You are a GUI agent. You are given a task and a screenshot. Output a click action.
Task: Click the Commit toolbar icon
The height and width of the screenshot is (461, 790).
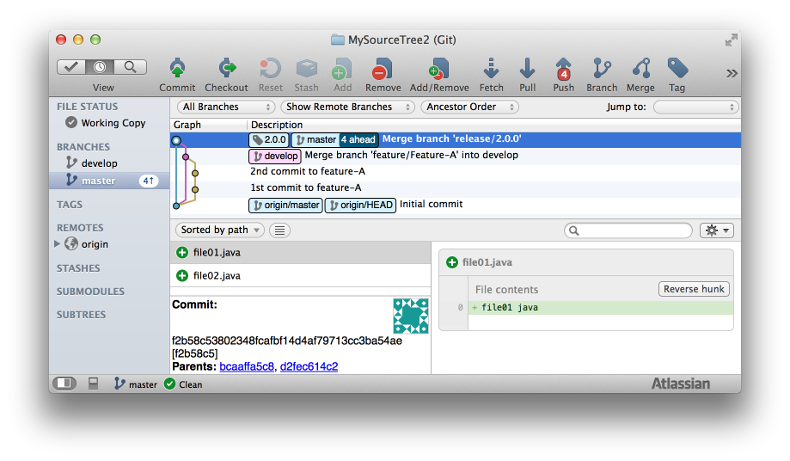pos(177,68)
